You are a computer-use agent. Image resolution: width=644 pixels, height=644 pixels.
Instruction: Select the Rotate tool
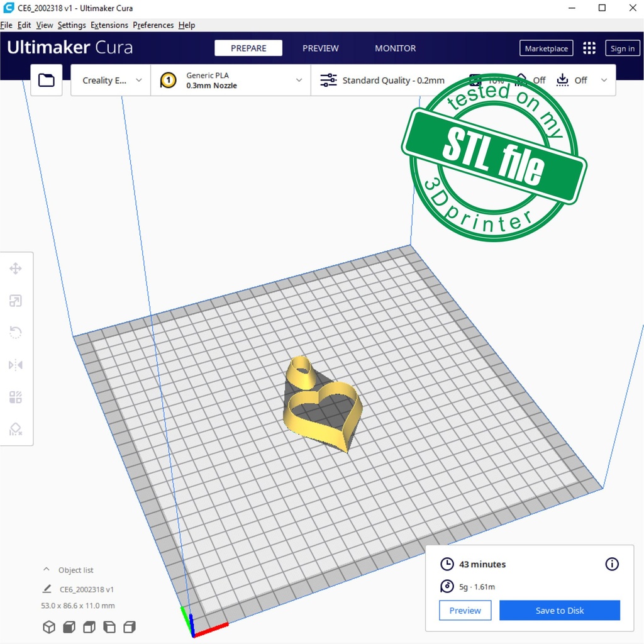(x=16, y=333)
